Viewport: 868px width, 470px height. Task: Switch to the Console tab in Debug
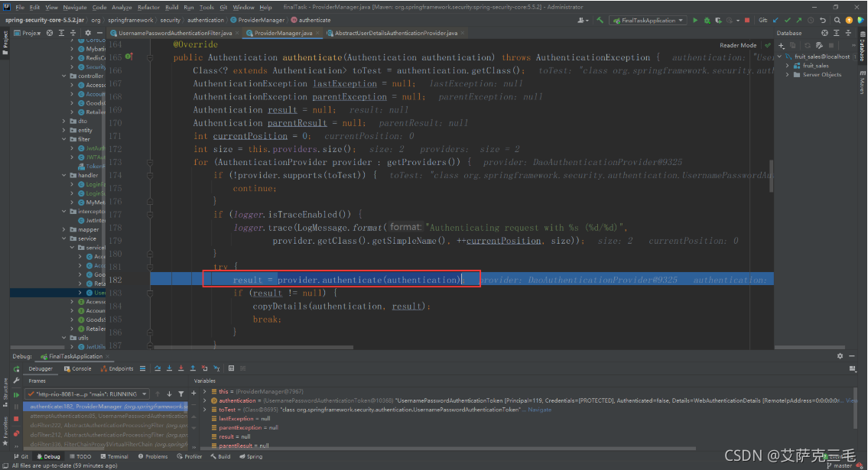point(77,369)
